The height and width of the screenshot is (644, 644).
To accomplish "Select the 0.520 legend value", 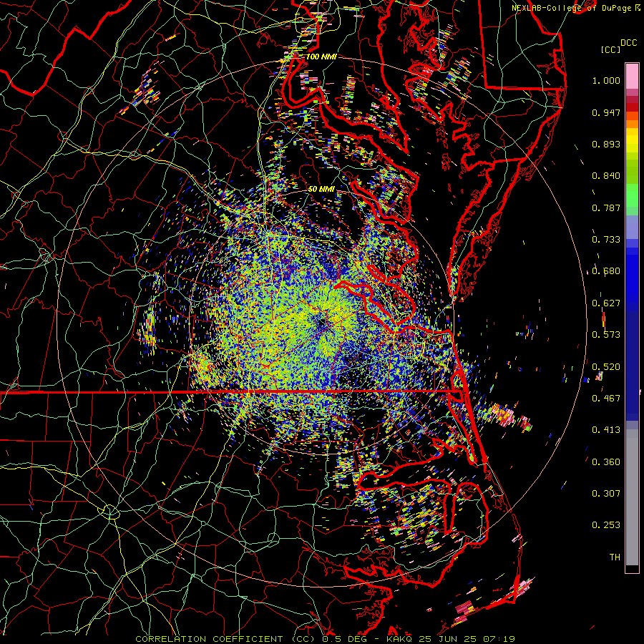I will click(x=606, y=366).
